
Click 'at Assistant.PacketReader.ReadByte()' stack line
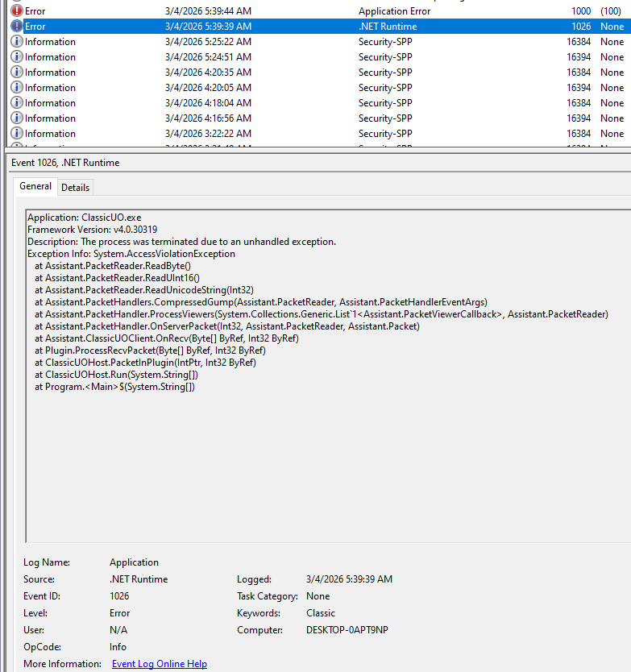click(113, 266)
